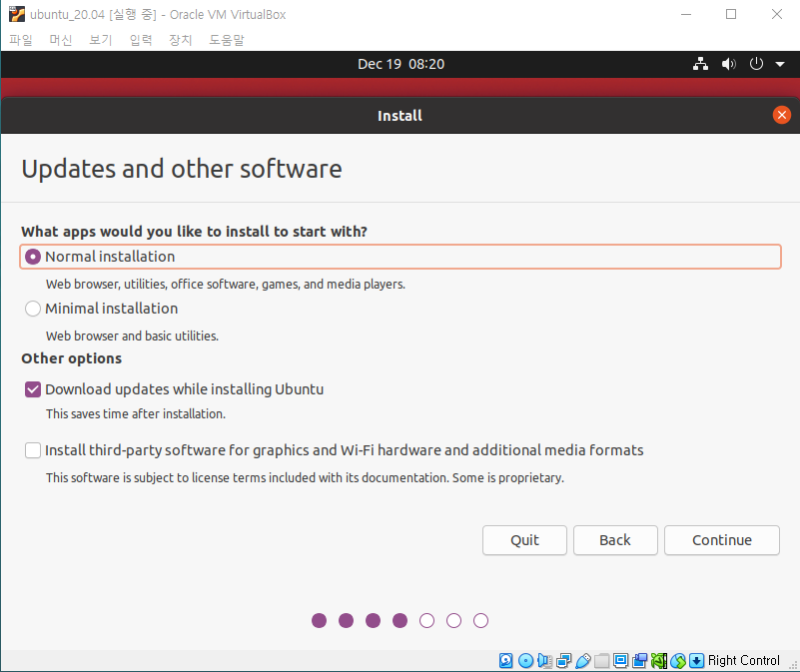Screen dimensions: 800x672
Task: Click the recording icon in VirtualBox status bar
Action: click(x=639, y=660)
